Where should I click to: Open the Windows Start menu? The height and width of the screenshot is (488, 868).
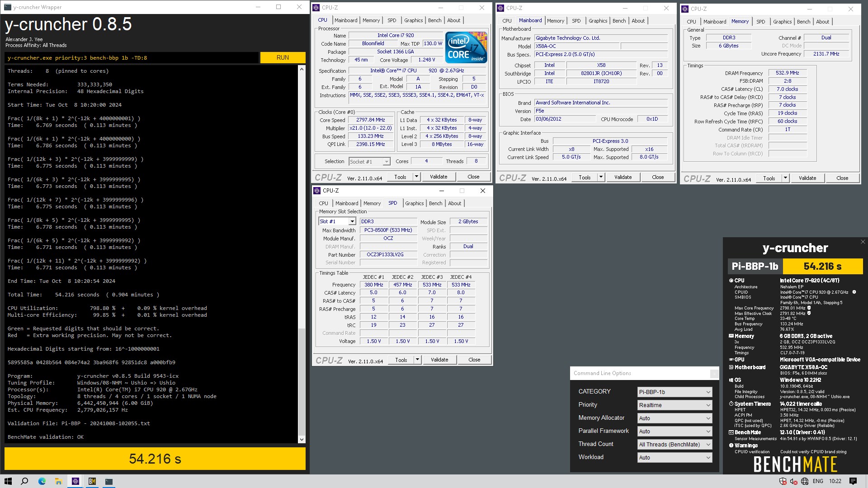8,481
